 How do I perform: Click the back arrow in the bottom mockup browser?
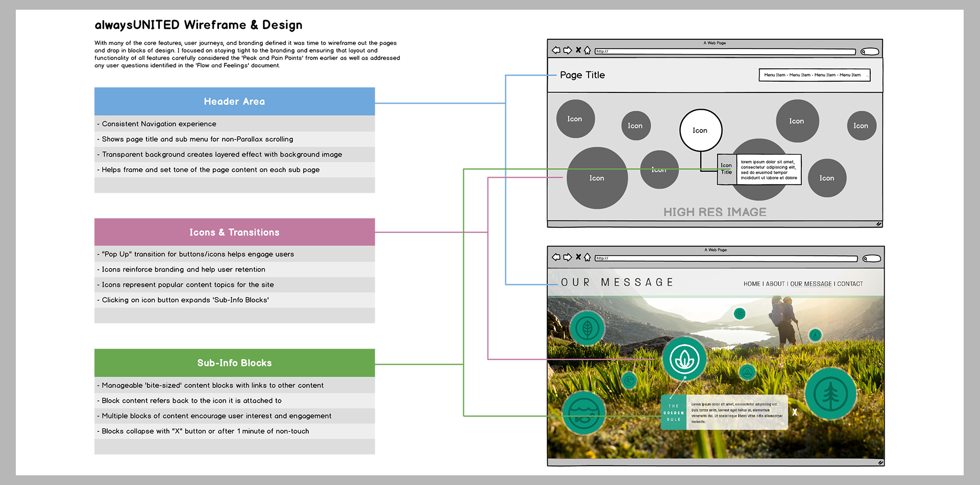pyautogui.click(x=556, y=257)
